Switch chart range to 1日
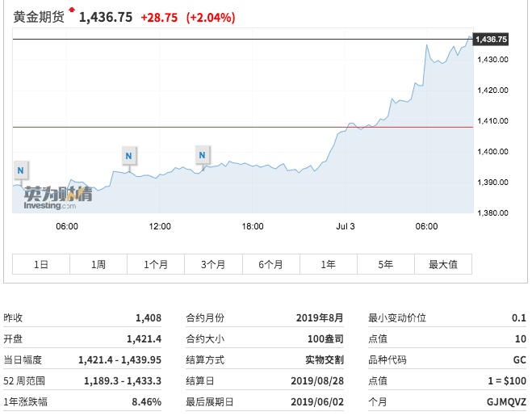532x420 pixels. [41, 264]
